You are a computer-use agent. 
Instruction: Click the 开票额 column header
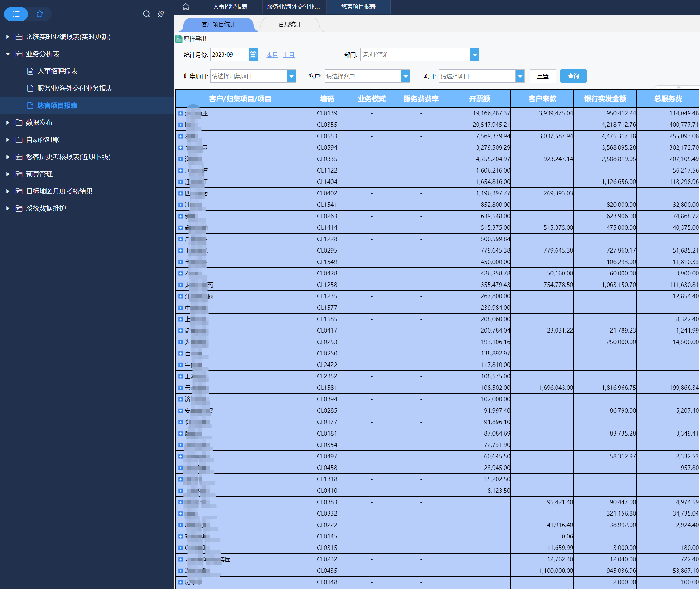[479, 99]
